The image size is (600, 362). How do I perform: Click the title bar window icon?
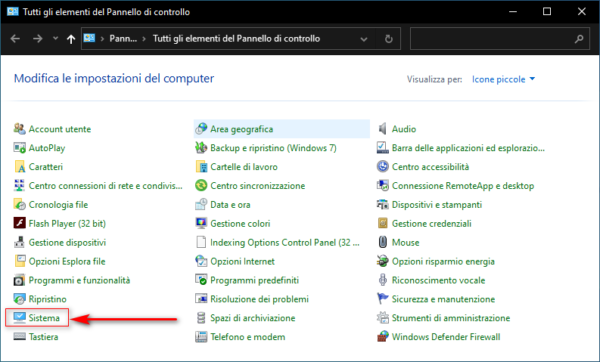click(12, 11)
